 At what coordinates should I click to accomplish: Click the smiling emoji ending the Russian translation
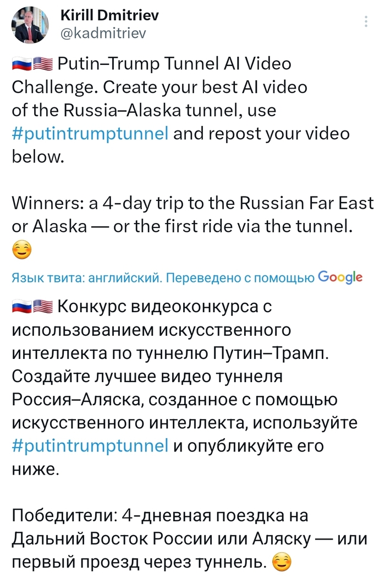pos(282,563)
